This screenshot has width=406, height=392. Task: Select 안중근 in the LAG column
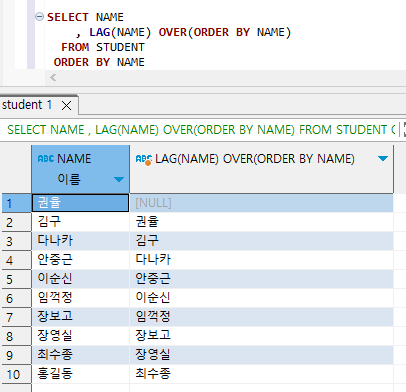point(262,279)
